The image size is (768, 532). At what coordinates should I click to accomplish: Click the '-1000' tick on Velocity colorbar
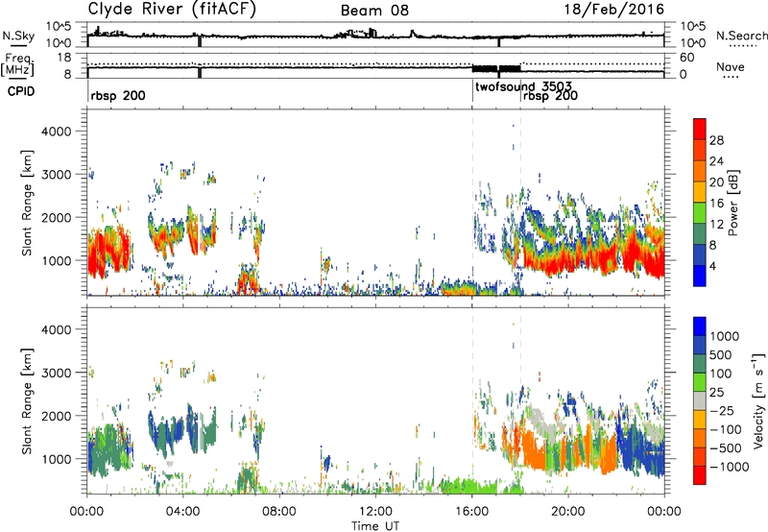(x=730, y=467)
